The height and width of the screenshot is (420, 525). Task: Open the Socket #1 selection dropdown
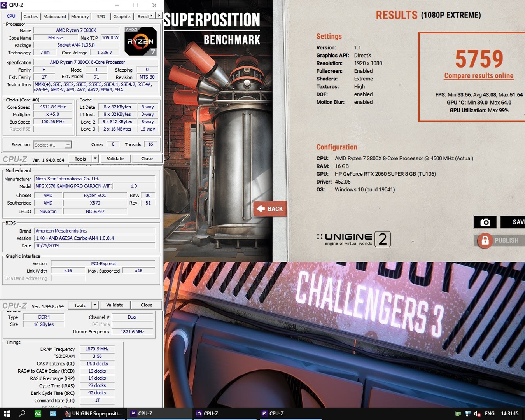52,145
